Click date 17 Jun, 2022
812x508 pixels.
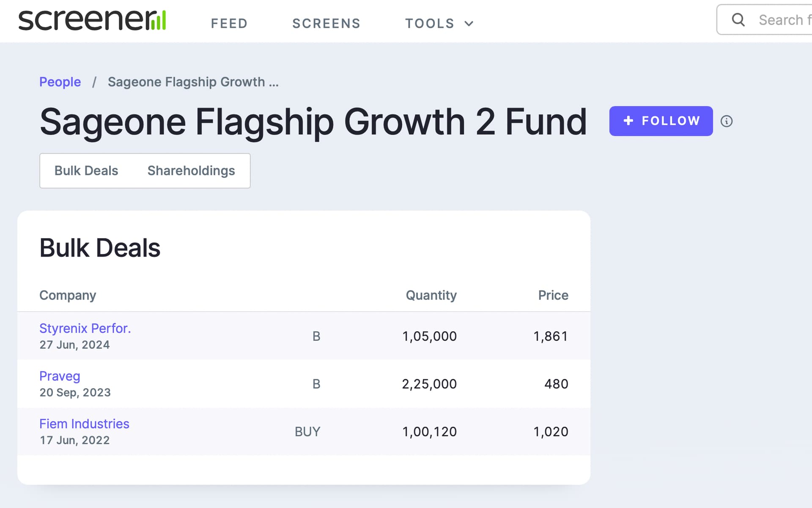point(74,441)
